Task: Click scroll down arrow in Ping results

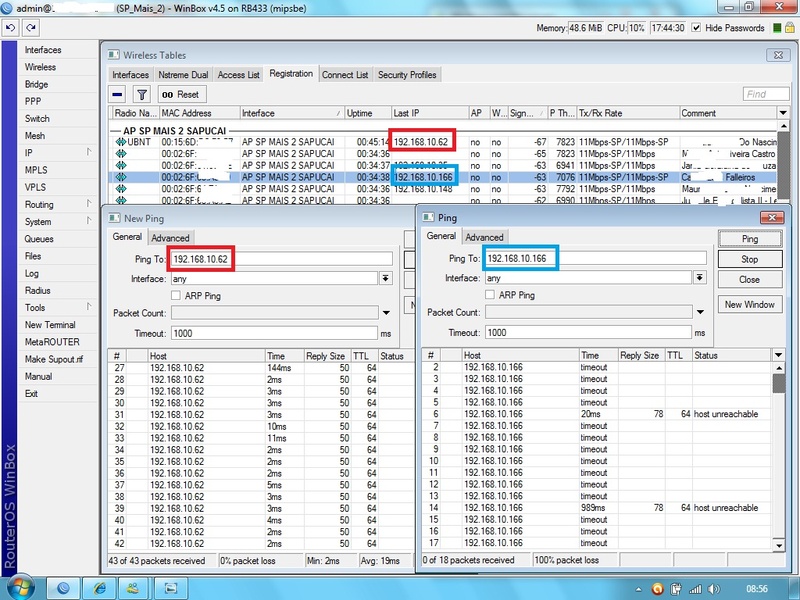Action: tap(779, 545)
